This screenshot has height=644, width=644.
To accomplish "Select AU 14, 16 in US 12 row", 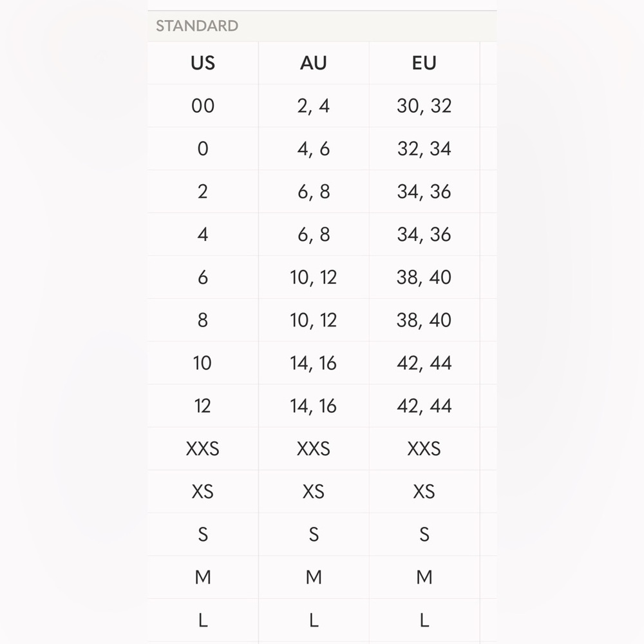I will pyautogui.click(x=314, y=406).
